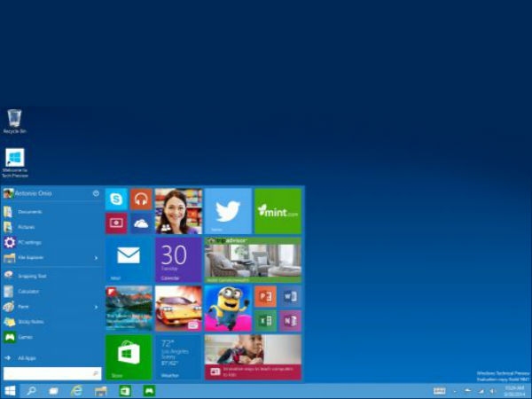Image resolution: width=532 pixels, height=399 pixels.
Task: Launch Paint from Start menu
Action: pyautogui.click(x=48, y=307)
